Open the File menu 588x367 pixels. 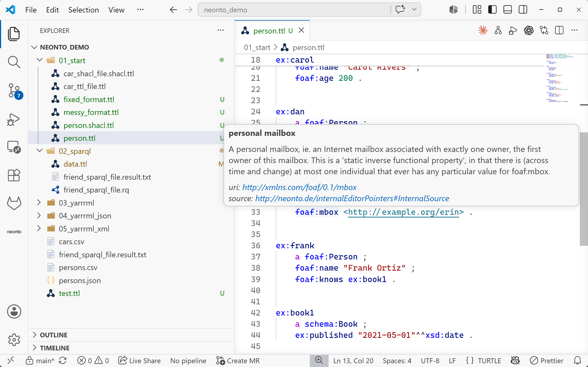(x=31, y=10)
